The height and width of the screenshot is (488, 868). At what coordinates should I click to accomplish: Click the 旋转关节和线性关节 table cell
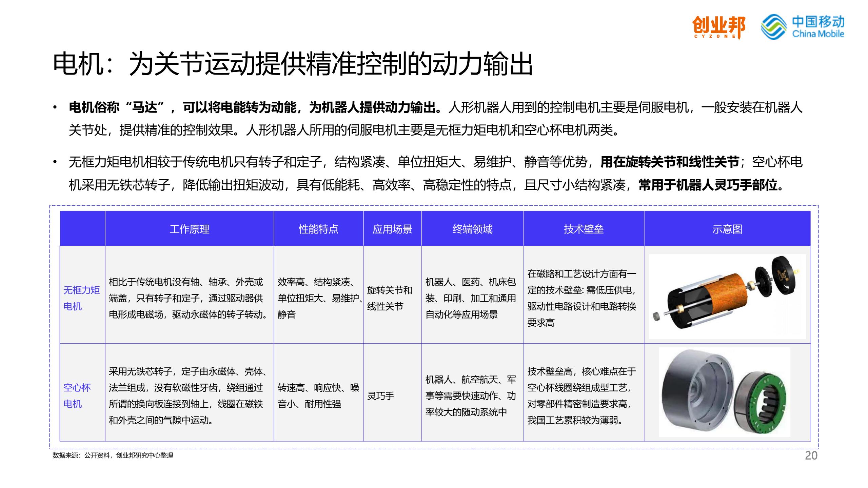click(x=390, y=298)
